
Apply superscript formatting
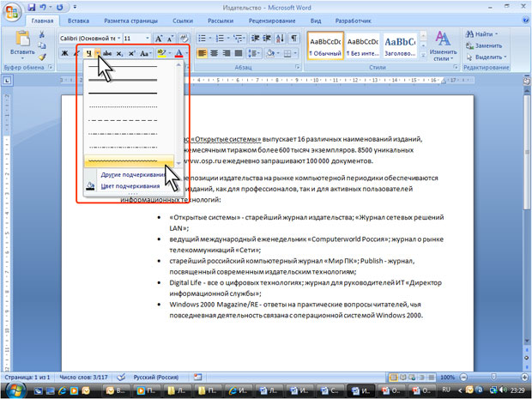click(131, 53)
